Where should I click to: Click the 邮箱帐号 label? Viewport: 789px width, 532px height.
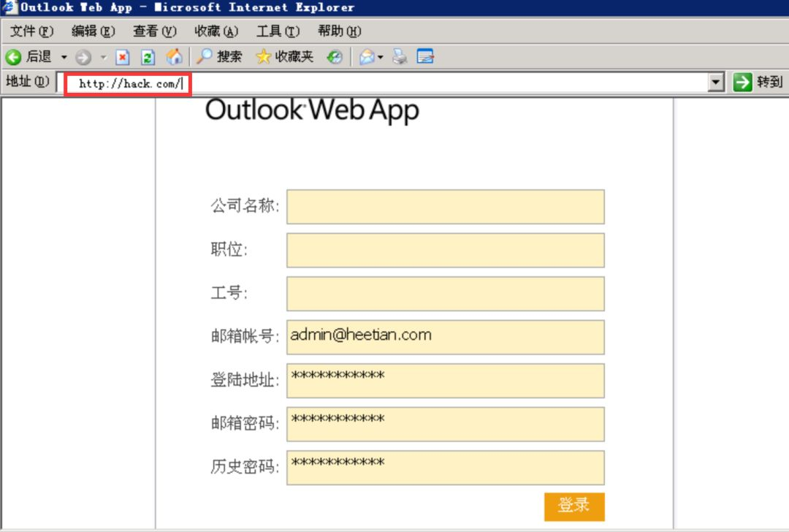click(245, 336)
